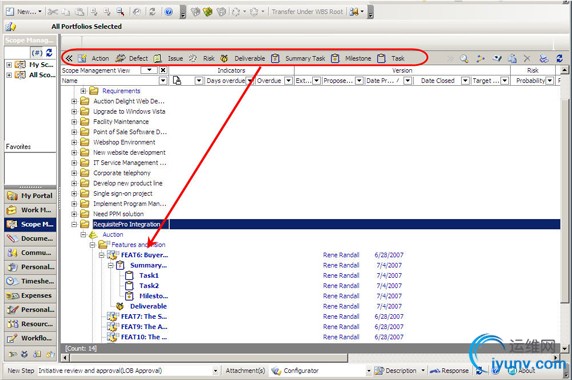Expand the My Sc... tree node
The image size is (572, 380).
point(9,65)
